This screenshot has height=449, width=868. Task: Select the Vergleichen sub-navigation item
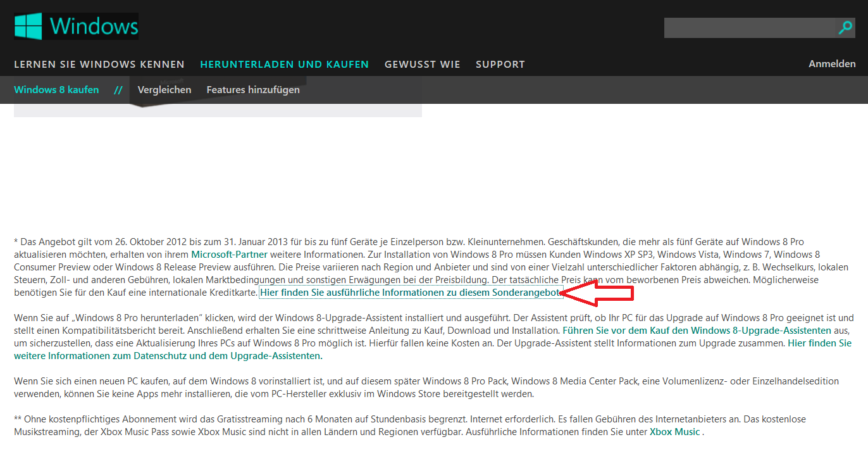[164, 89]
